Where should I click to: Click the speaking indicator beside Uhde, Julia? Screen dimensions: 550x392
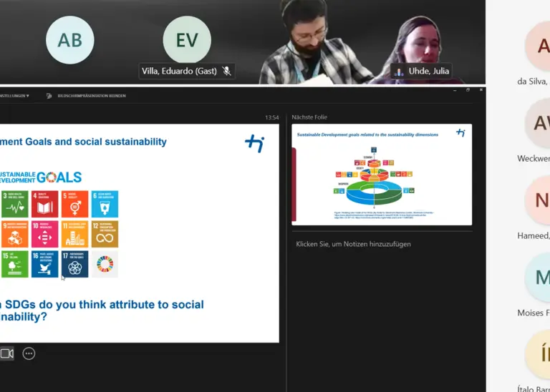[x=398, y=72]
